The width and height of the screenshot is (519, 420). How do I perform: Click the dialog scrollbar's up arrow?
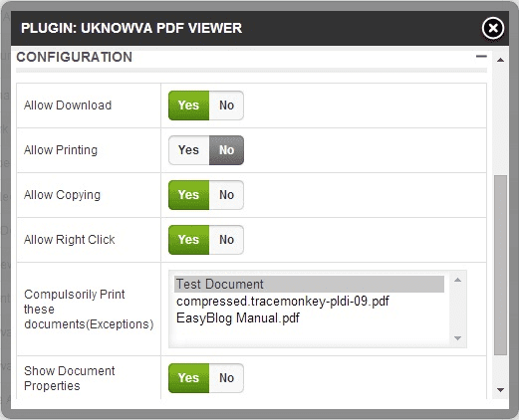(500, 60)
